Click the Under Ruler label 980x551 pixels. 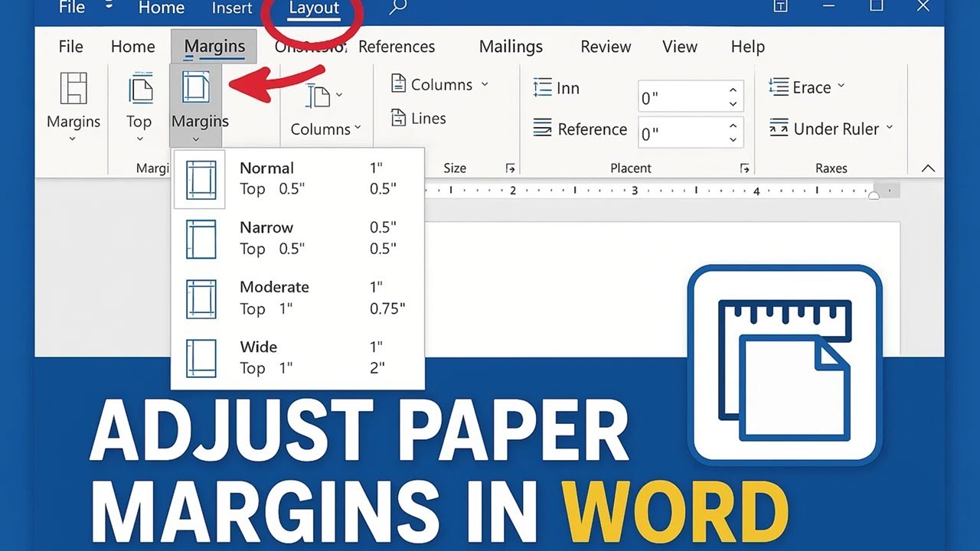836,129
